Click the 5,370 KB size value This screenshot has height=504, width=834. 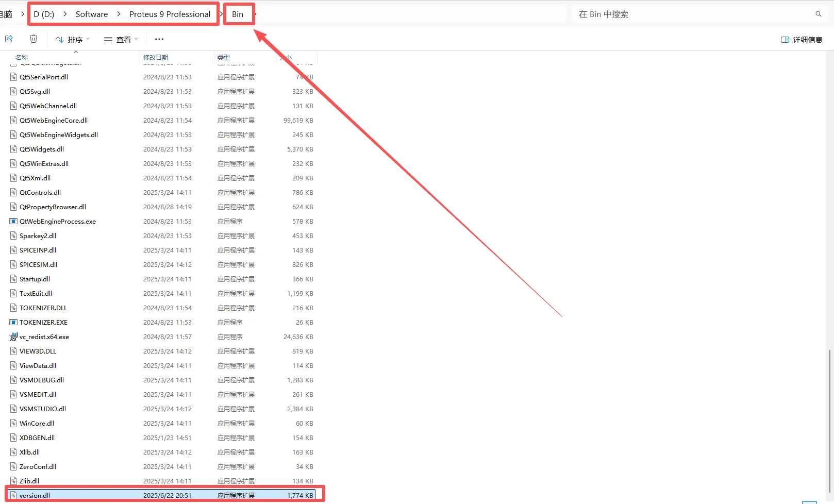coord(300,149)
